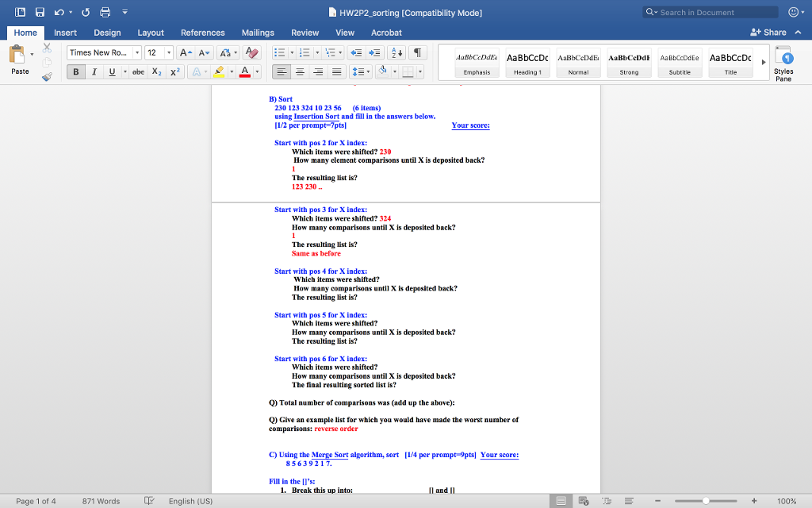
Task: Toggle Italic formatting
Action: (x=94, y=72)
